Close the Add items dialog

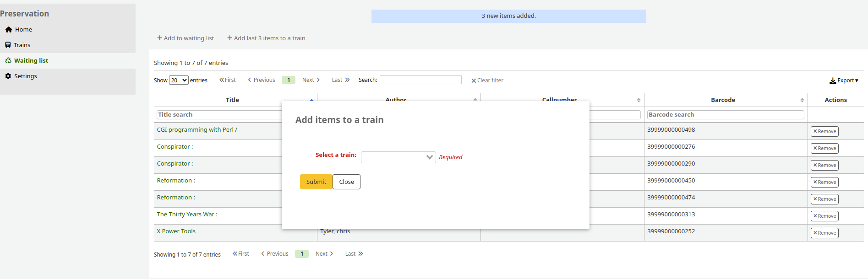(x=346, y=182)
